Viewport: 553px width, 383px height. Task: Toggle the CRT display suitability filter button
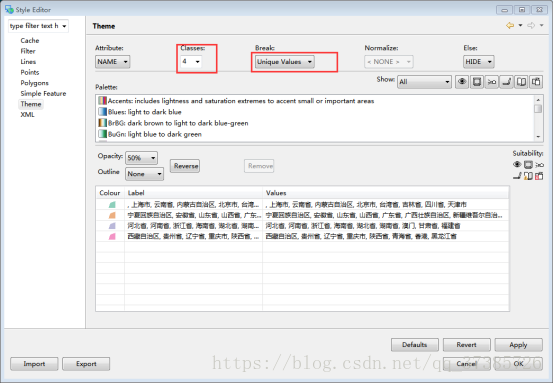coord(476,82)
